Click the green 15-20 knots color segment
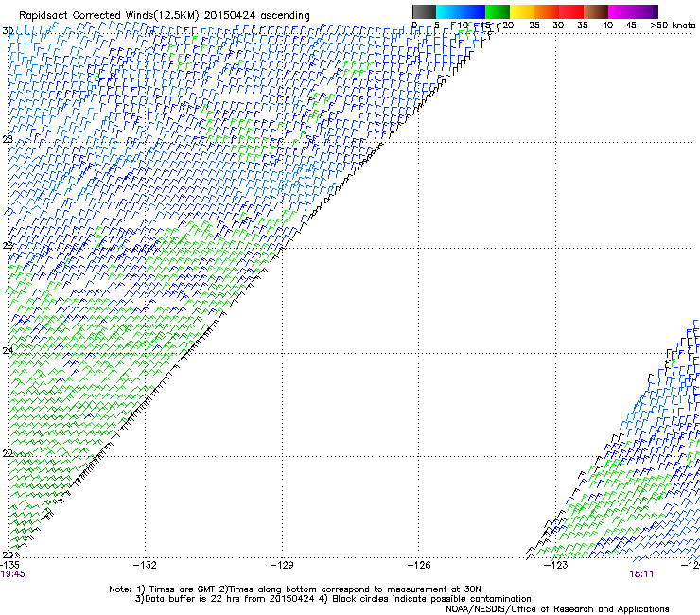This screenshot has height=615, width=700. pos(498,11)
